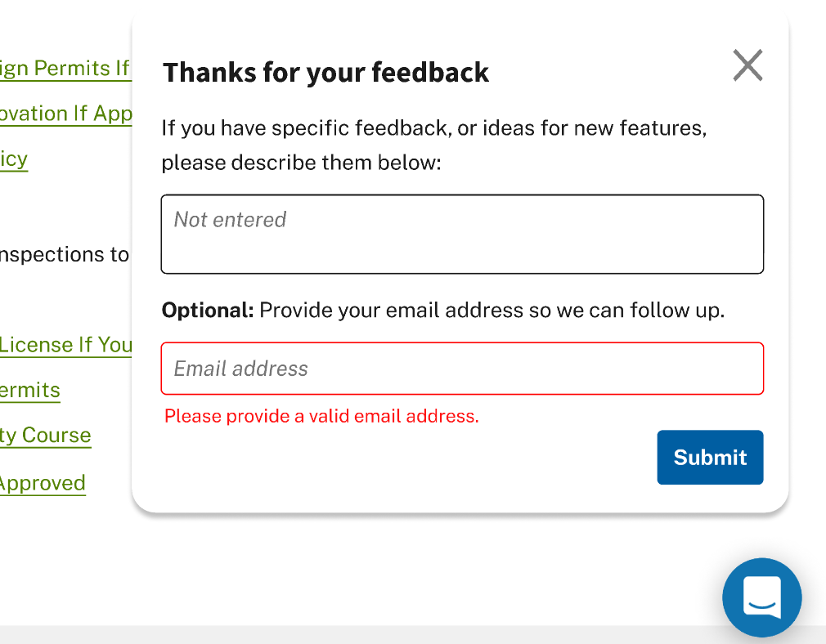Screen dimensions: 826x644
Task: Click the 'Inspections to' page text
Action: 63,254
